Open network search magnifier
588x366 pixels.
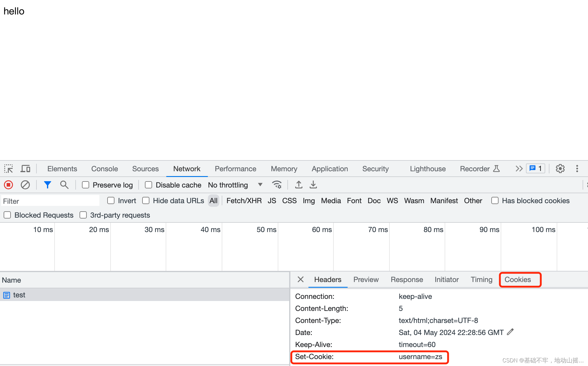click(x=64, y=185)
